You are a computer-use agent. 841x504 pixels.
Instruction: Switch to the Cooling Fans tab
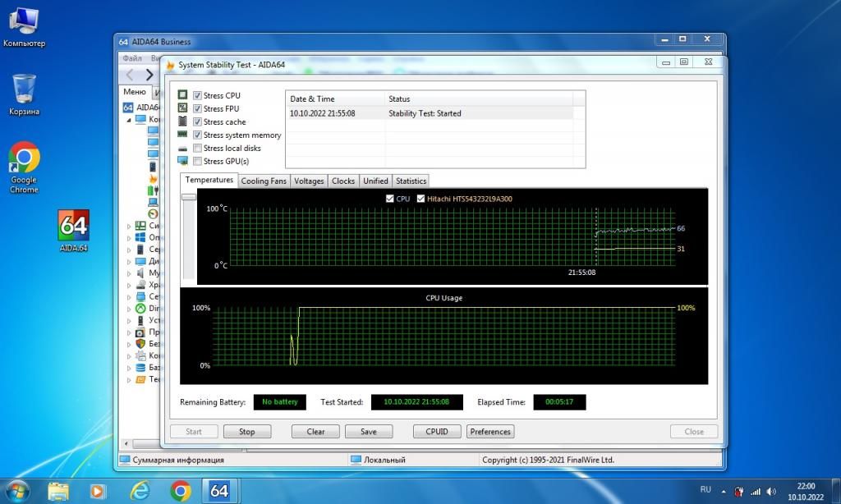(x=264, y=181)
